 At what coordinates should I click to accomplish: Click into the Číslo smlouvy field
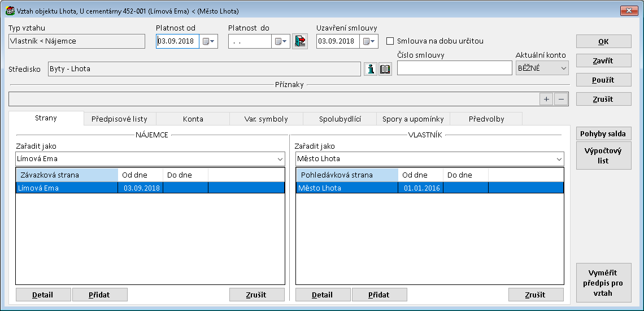pyautogui.click(x=454, y=68)
